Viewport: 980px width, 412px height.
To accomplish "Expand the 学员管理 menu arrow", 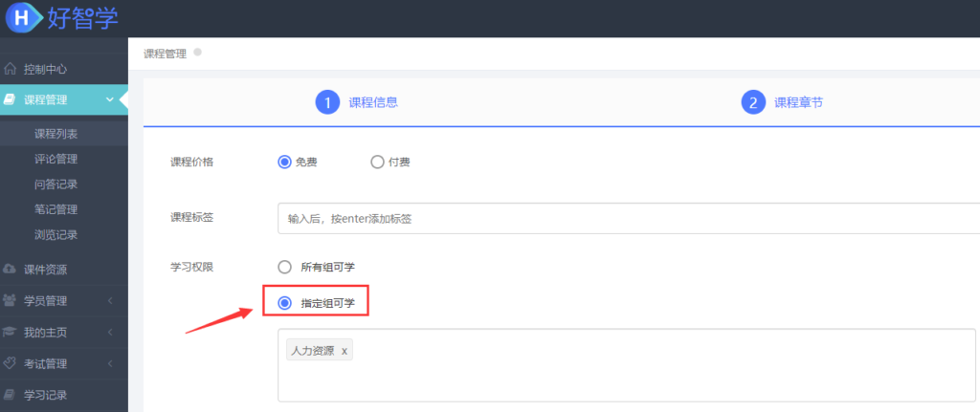I will [110, 301].
